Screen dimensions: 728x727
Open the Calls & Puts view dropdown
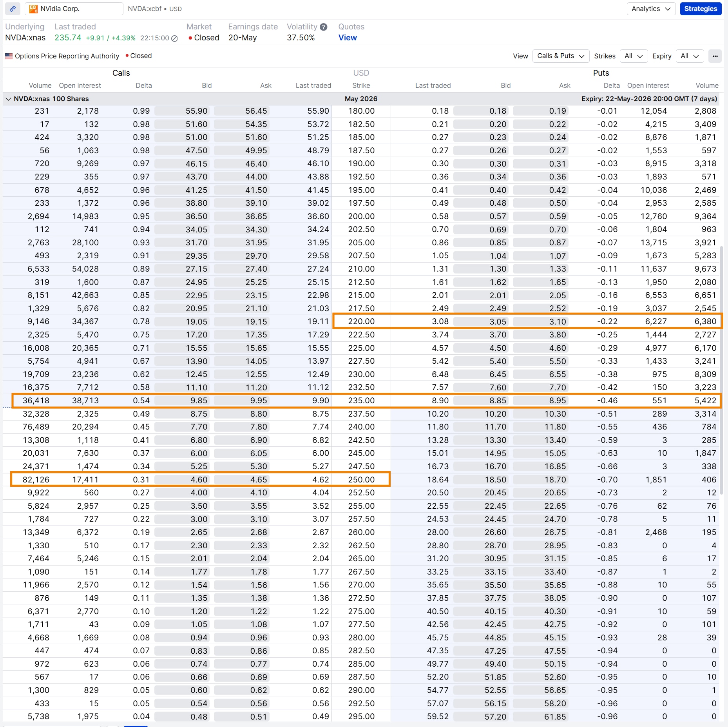pos(560,56)
